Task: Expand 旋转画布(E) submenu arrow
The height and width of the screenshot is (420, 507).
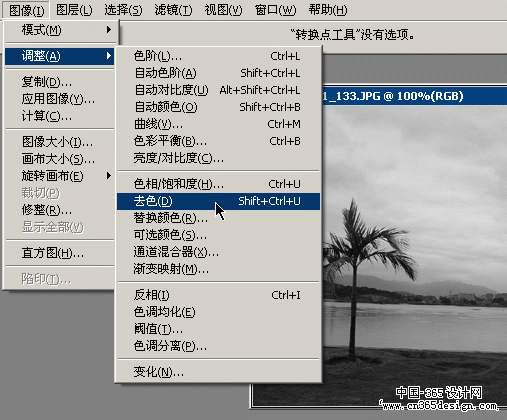Action: coord(109,176)
